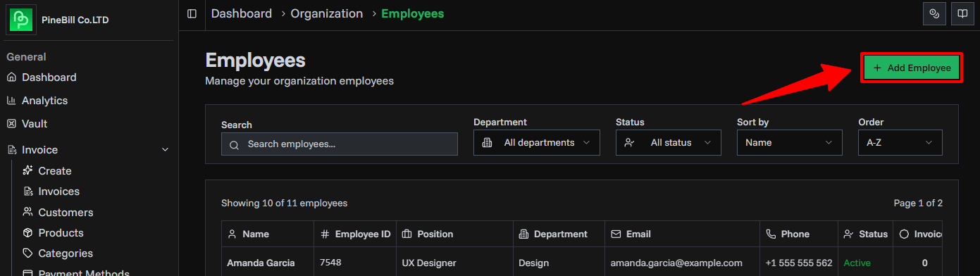Click the Design department cell
The height and width of the screenshot is (276, 980).
click(534, 263)
